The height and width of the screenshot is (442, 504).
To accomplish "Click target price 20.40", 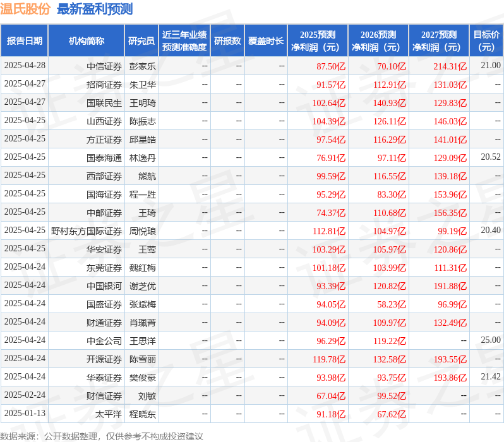I will (491, 230).
